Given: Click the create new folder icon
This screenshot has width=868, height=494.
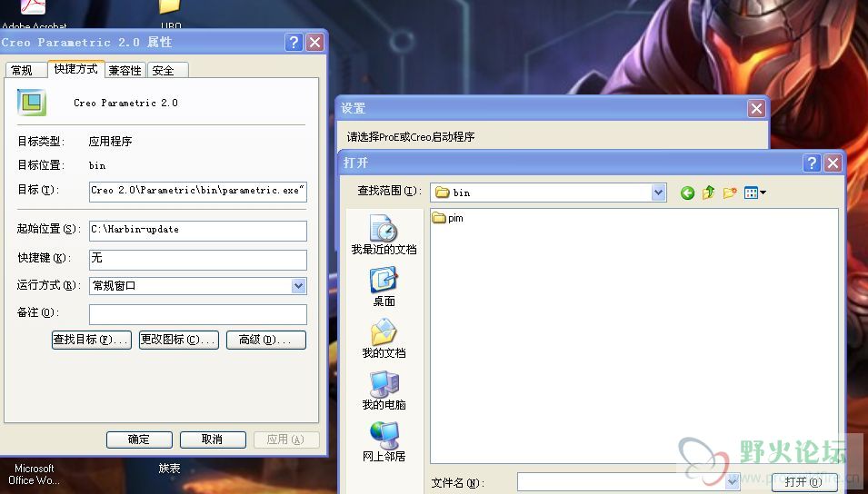Looking at the screenshot, I should click(x=730, y=193).
